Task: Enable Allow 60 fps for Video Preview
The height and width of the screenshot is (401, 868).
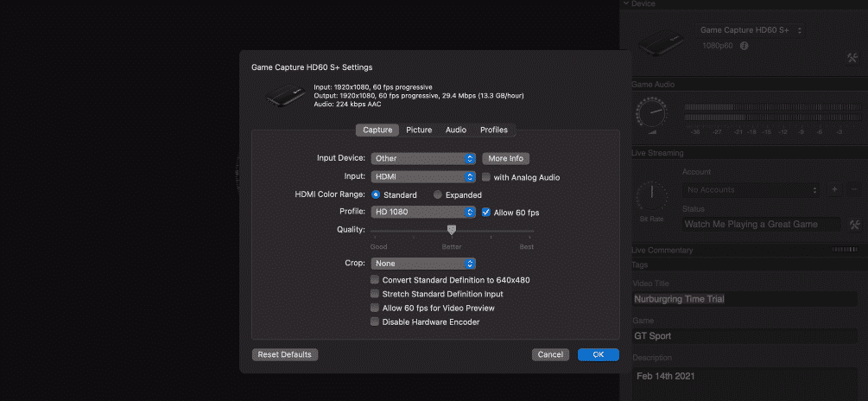Action: (x=375, y=308)
